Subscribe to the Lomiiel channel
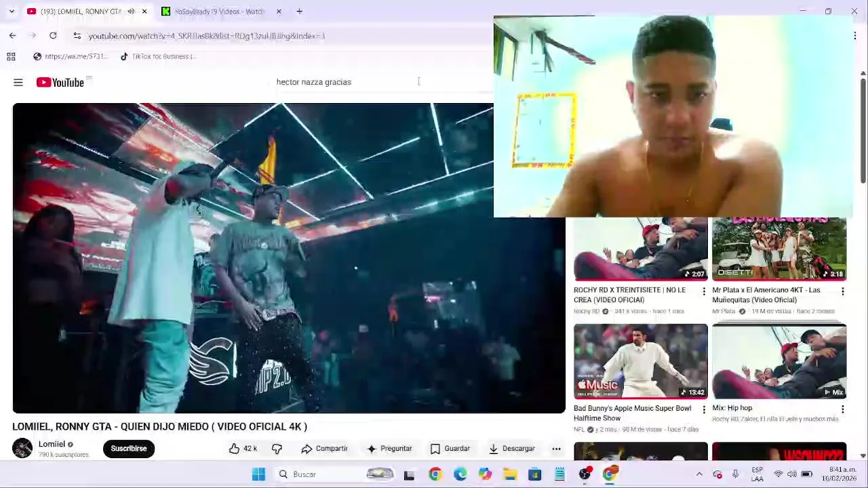Image resolution: width=868 pixels, height=488 pixels. pos(129,449)
